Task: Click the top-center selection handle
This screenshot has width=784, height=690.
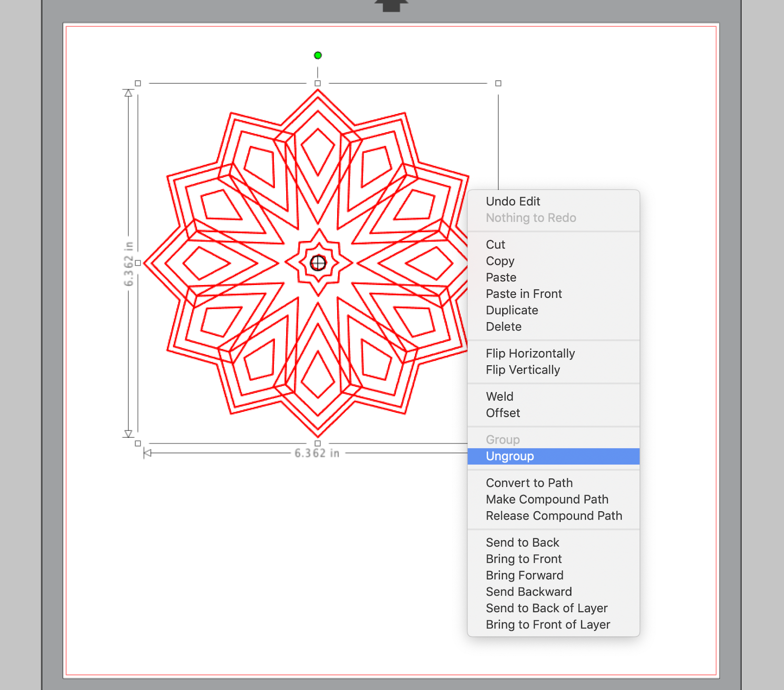Action: [x=318, y=83]
